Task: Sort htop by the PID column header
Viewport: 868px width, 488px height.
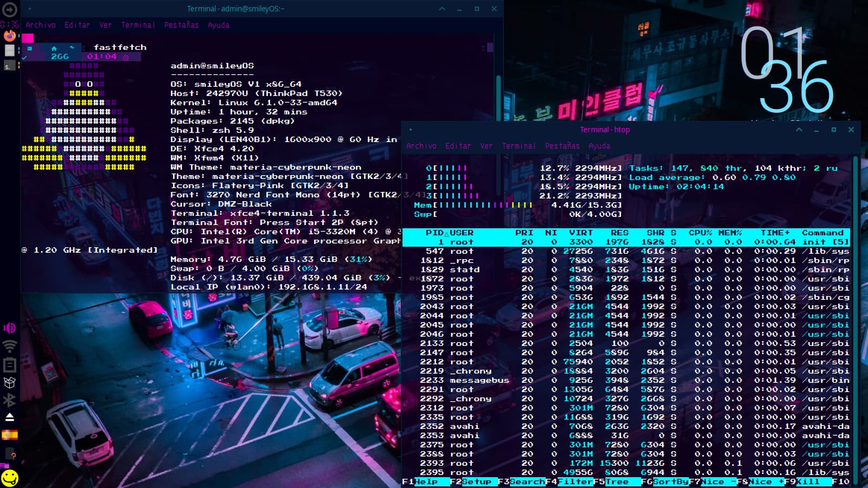Action: 435,233
